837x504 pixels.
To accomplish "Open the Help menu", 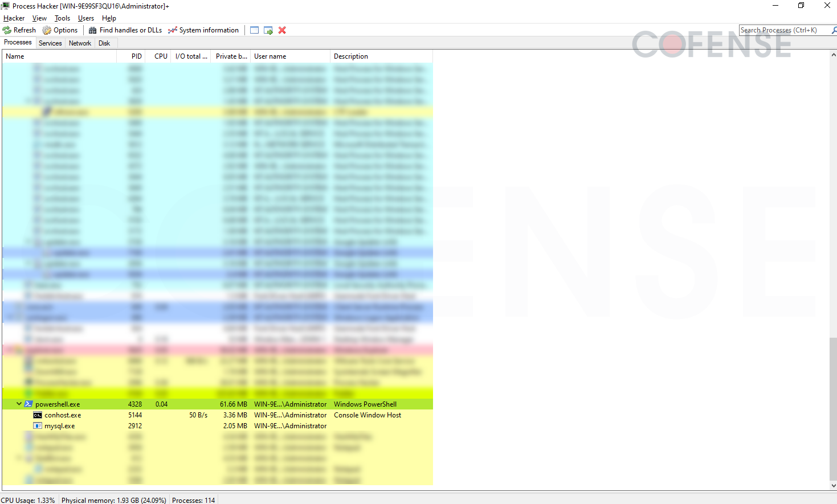I will 109,18.
